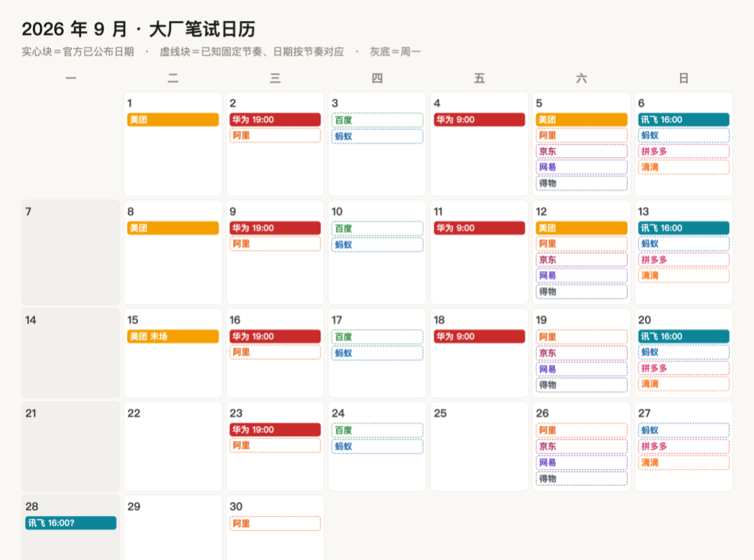Viewport: 754px width, 560px height.
Task: Select the gray Monday cell dated 21
Action: pyautogui.click(x=71, y=446)
